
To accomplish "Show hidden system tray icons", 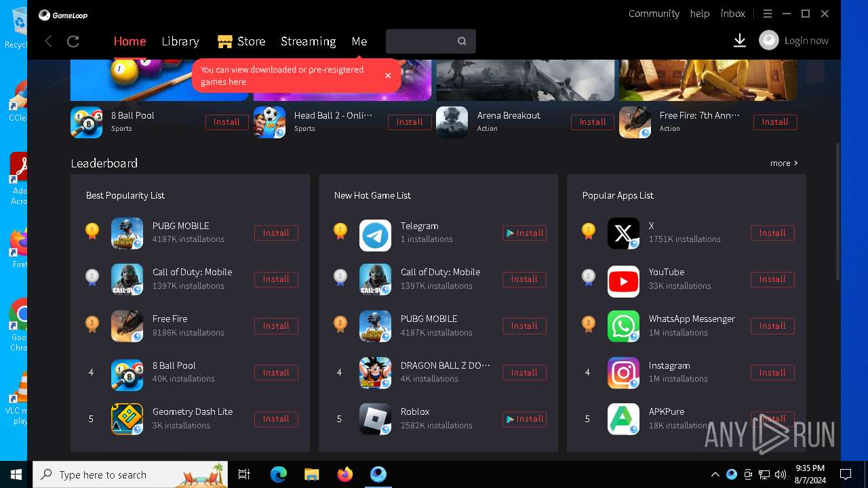I will coord(715,474).
